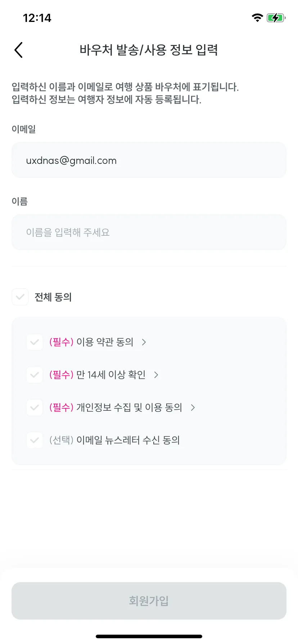The image size is (298, 644).
Task: Open 만 14세 이상 확인 details chevron
Action: pyautogui.click(x=156, y=375)
